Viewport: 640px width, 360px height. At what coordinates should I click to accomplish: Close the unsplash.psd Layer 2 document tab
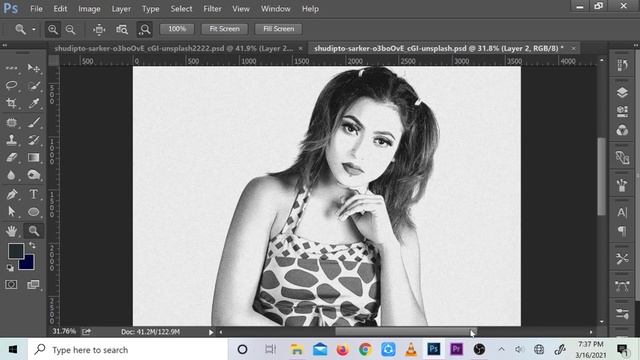[573, 48]
